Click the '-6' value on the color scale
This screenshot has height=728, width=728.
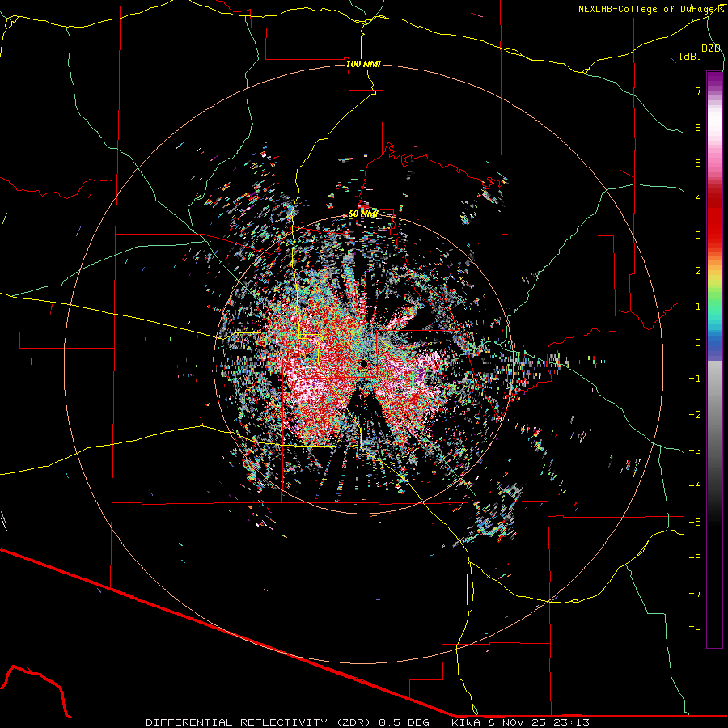click(695, 558)
